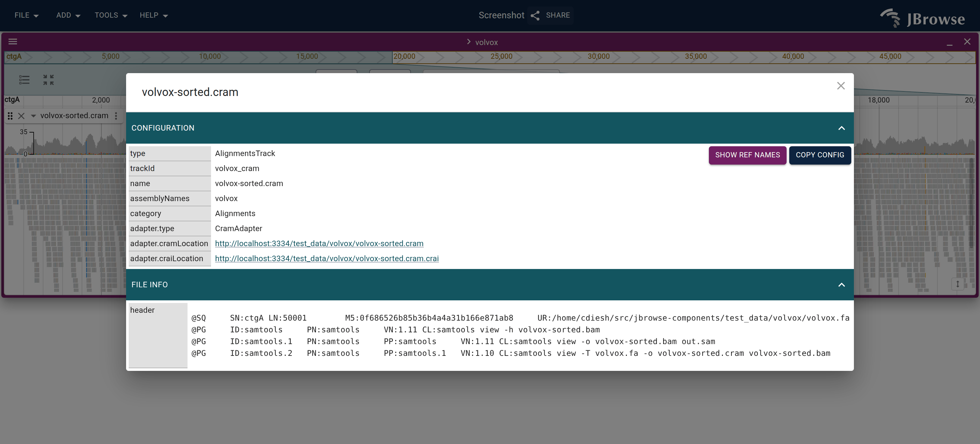Click the ID:samtools.2 header line

point(511,354)
